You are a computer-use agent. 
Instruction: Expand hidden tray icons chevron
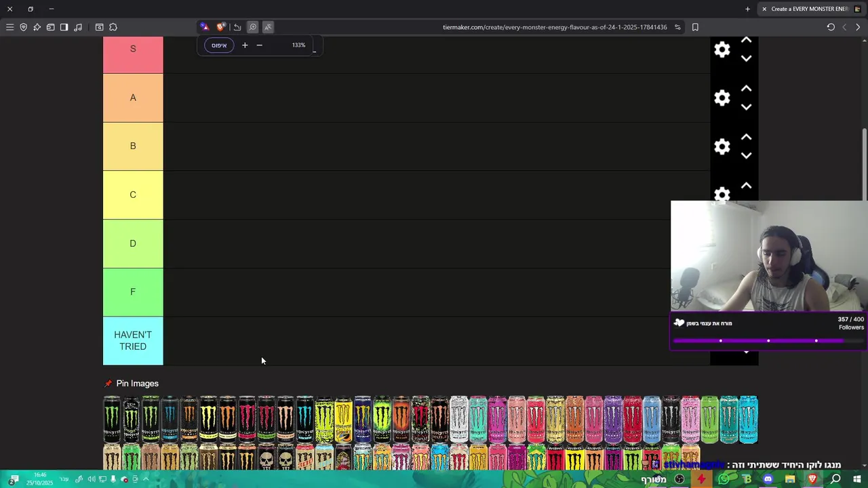pos(146,479)
